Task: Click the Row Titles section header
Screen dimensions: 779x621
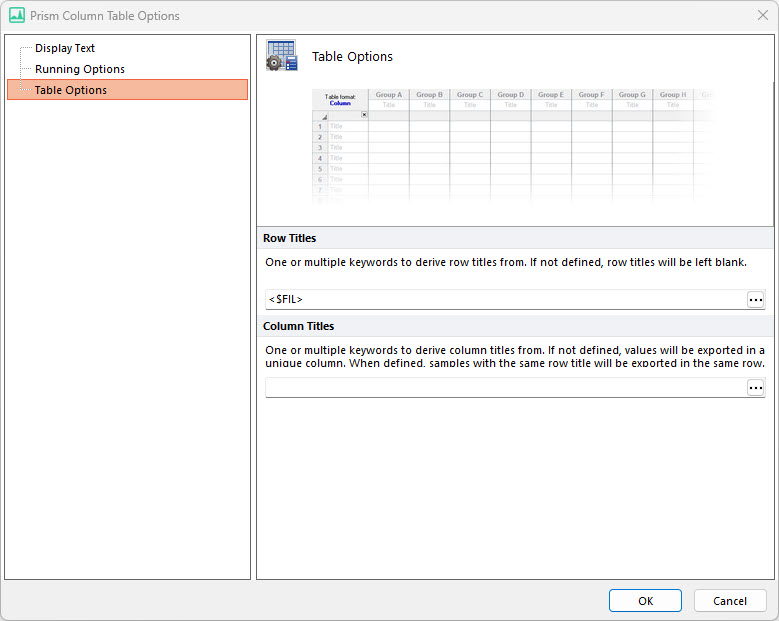Action: [x=289, y=238]
